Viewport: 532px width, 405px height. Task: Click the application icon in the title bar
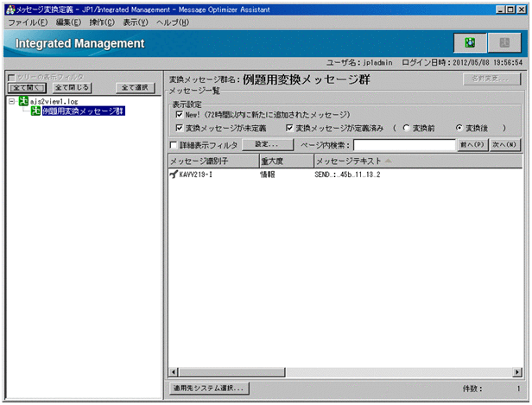pyautogui.click(x=9, y=7)
